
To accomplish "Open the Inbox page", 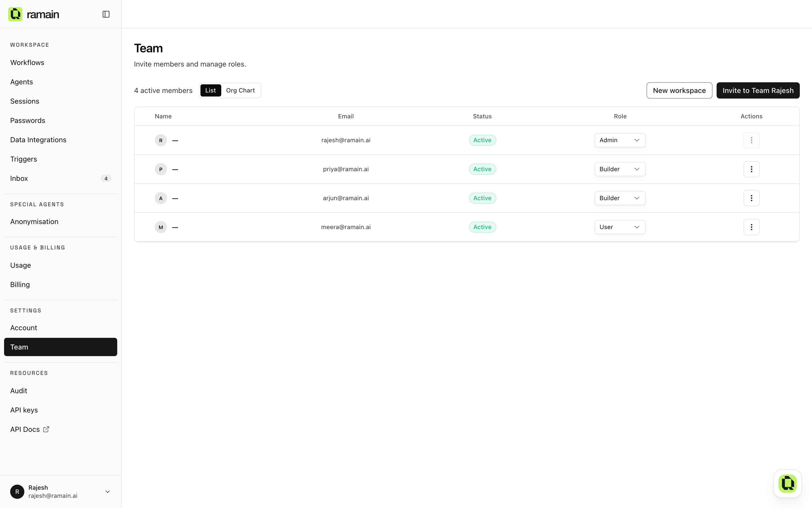I will [60, 178].
